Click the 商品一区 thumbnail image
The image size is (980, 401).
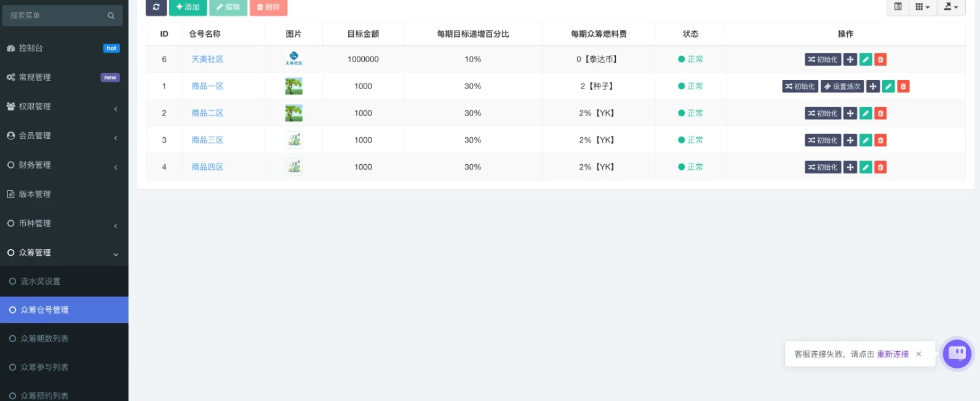(293, 86)
